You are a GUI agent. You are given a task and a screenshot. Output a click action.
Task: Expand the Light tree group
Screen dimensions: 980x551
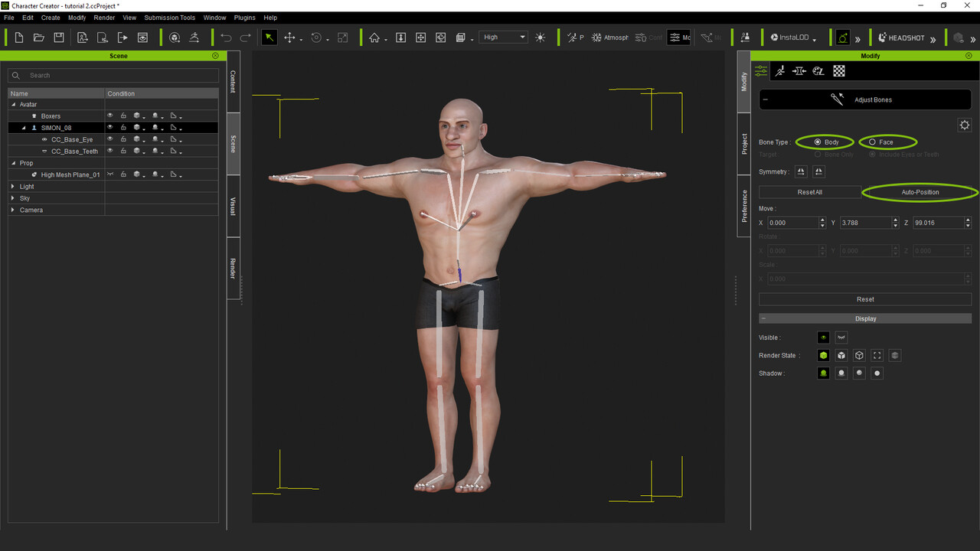pyautogui.click(x=14, y=187)
